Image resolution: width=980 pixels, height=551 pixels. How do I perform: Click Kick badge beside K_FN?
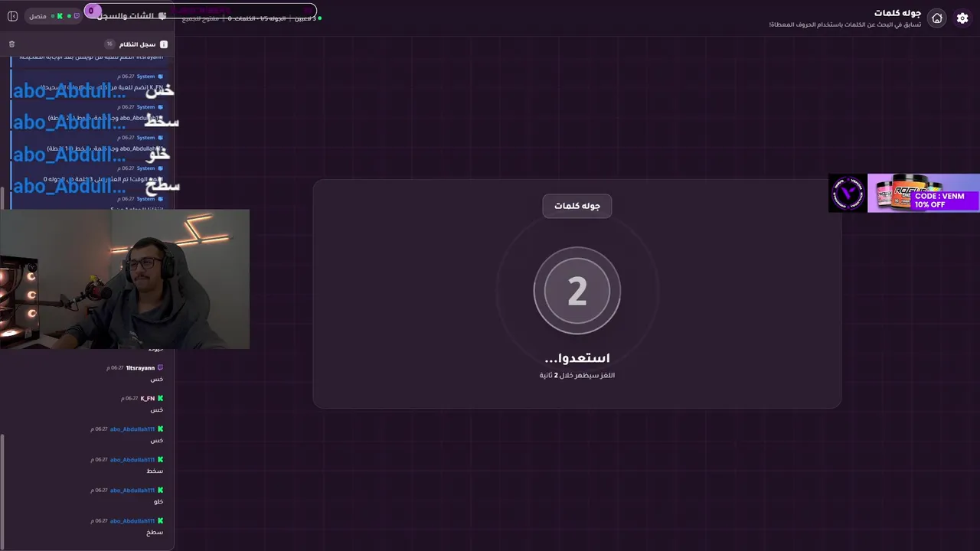(x=160, y=399)
